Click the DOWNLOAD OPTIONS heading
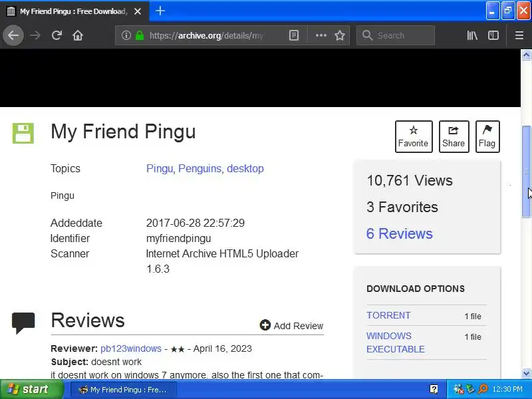Image resolution: width=532 pixels, height=399 pixels. [x=416, y=289]
